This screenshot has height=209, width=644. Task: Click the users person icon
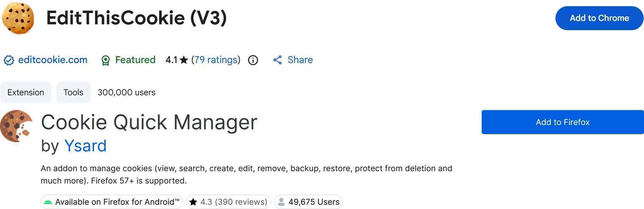(x=281, y=202)
